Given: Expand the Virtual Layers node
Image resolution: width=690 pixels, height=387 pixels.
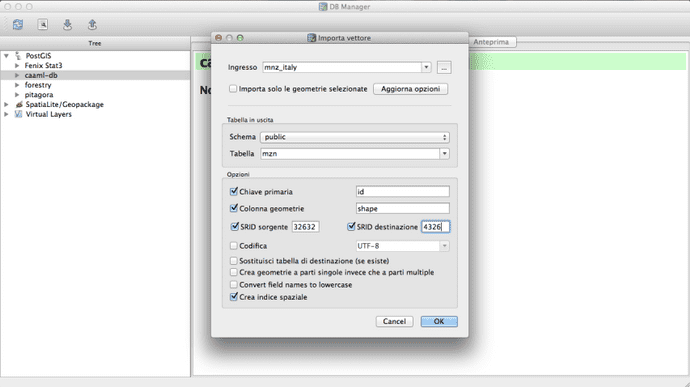Looking at the screenshot, I should point(7,114).
